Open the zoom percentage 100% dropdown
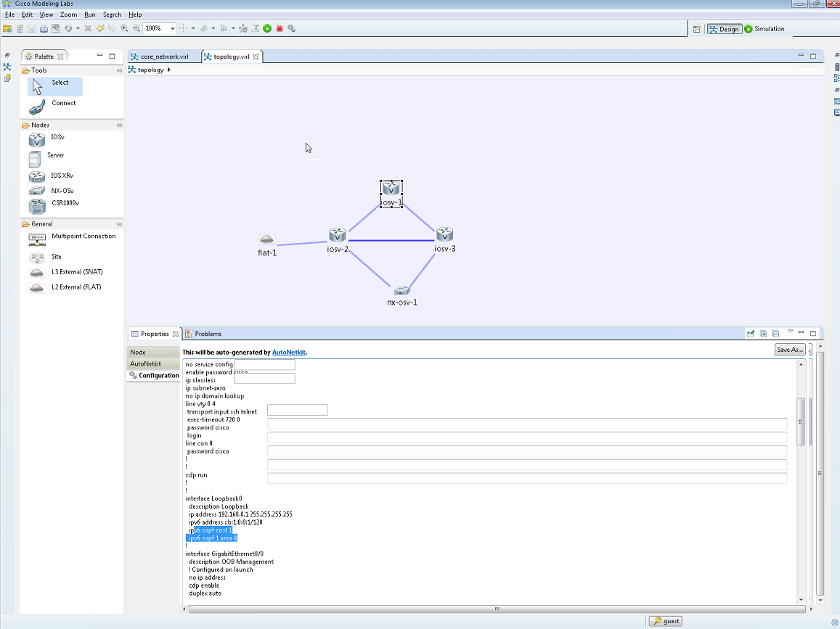840x629 pixels. click(x=172, y=28)
